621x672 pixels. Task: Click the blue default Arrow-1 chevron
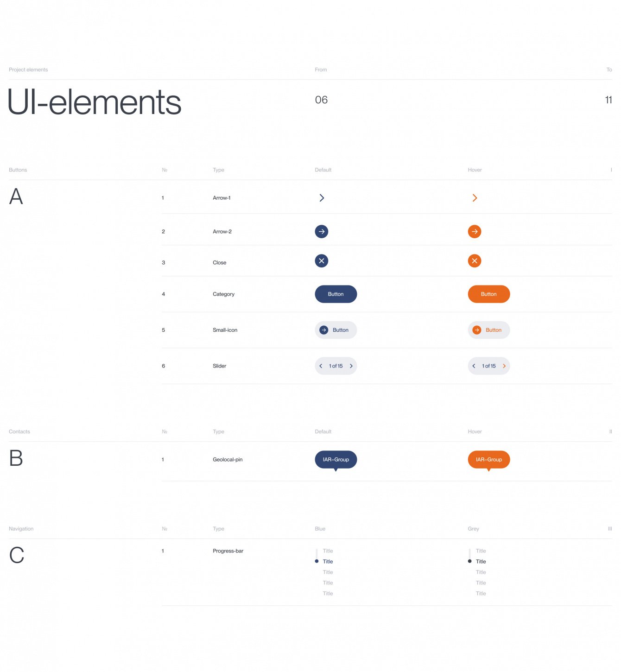(322, 198)
